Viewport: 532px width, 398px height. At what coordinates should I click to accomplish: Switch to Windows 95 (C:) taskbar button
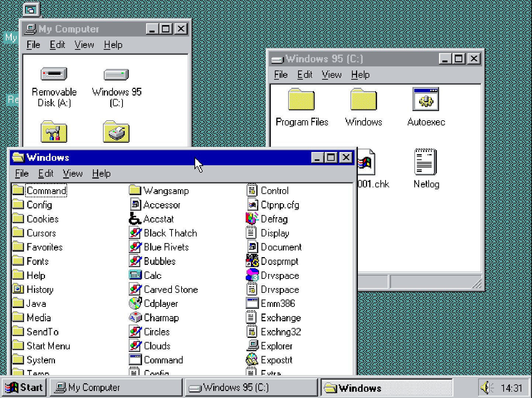pyautogui.click(x=251, y=388)
